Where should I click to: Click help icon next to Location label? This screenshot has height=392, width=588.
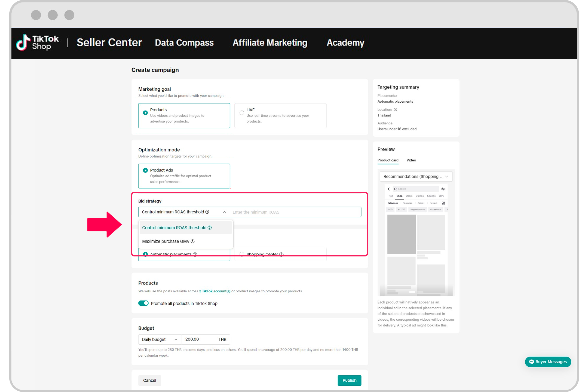[395, 110]
